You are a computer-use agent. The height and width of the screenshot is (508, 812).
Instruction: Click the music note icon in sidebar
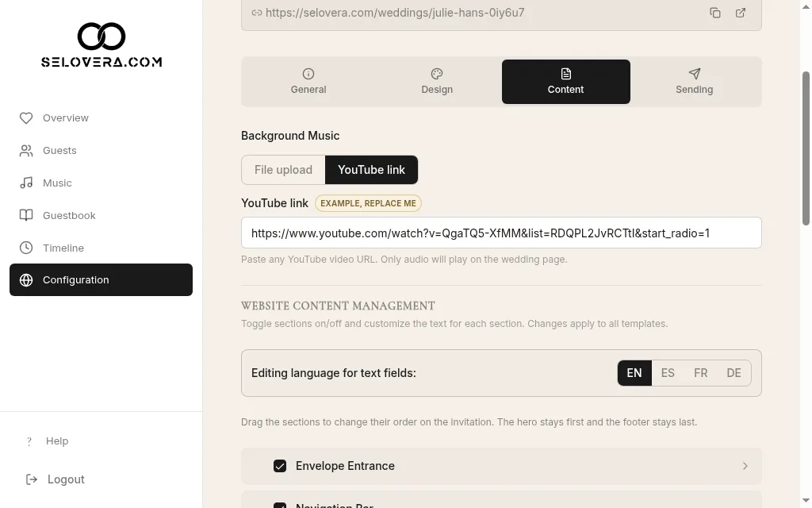tap(26, 183)
